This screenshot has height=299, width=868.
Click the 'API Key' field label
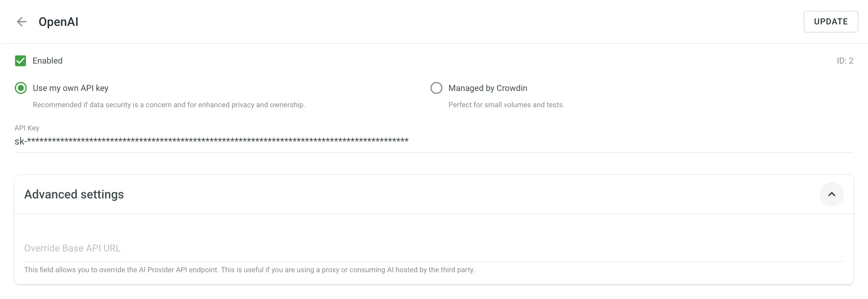(27, 128)
